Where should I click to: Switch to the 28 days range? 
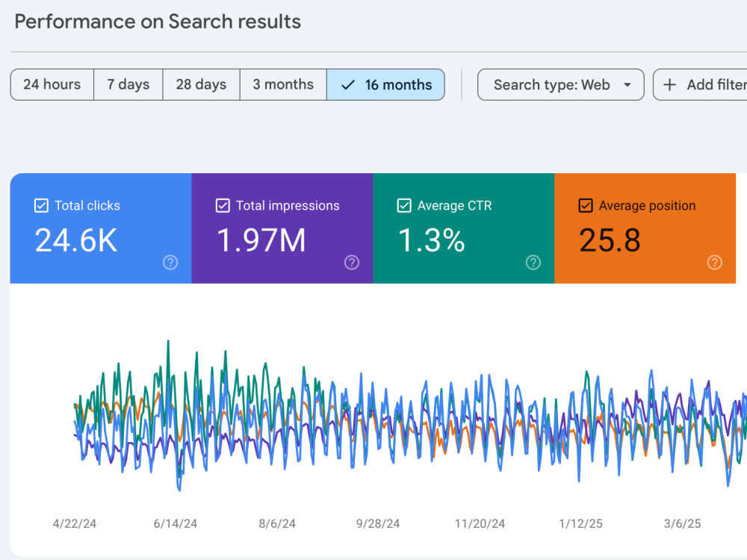coord(201,85)
